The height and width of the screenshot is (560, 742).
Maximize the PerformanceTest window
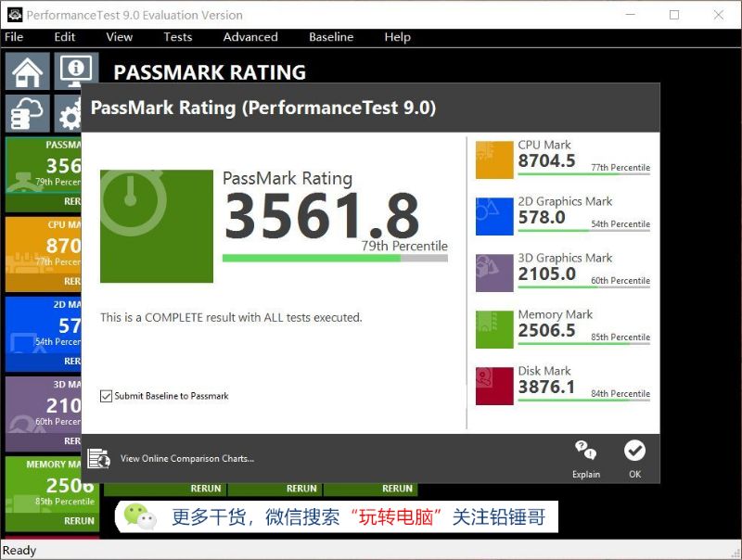[674, 15]
